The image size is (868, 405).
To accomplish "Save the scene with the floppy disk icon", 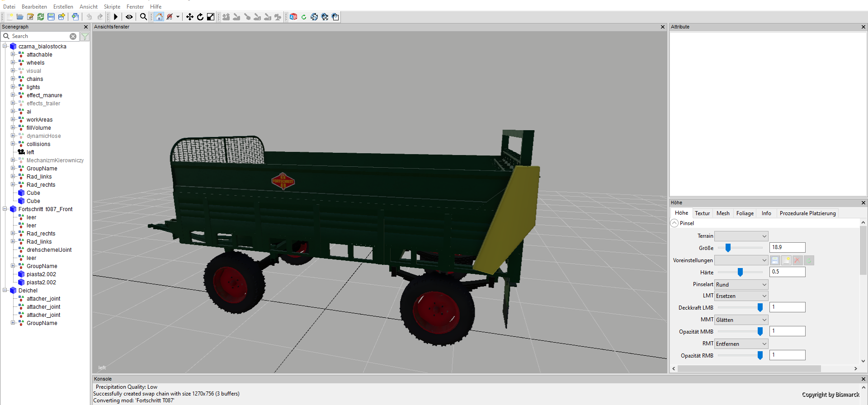I will pos(51,17).
